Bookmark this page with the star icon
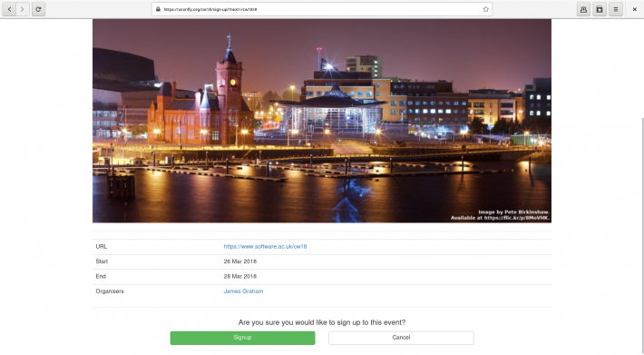 pos(485,9)
